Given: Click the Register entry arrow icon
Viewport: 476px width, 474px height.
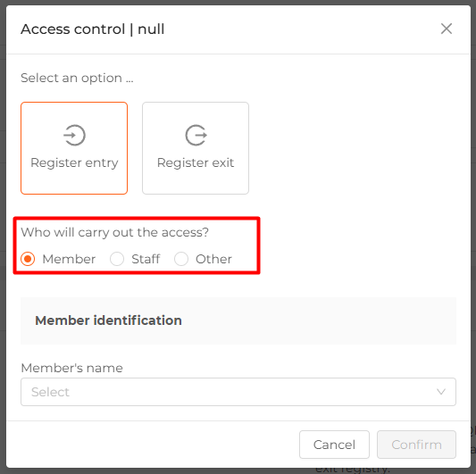Looking at the screenshot, I should coord(74,135).
